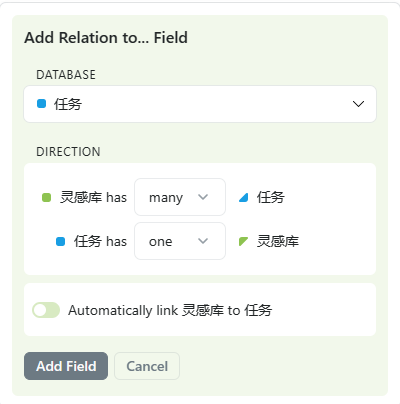Click the blue square icon before 任务 has
Screen dimensions: 400x404
[60, 241]
